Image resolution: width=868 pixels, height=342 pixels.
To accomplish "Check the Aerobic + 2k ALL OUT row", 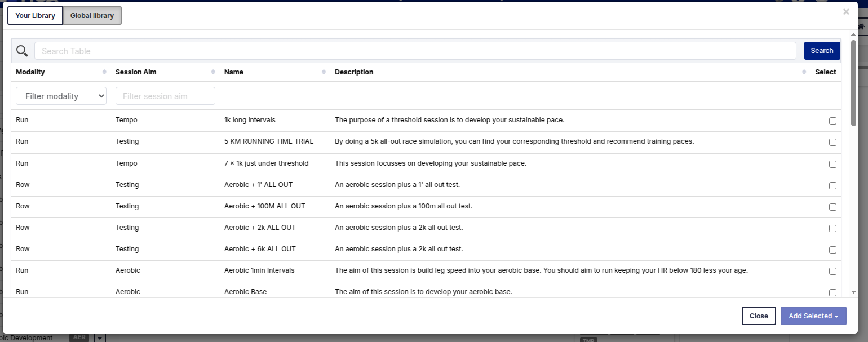I will click(832, 228).
